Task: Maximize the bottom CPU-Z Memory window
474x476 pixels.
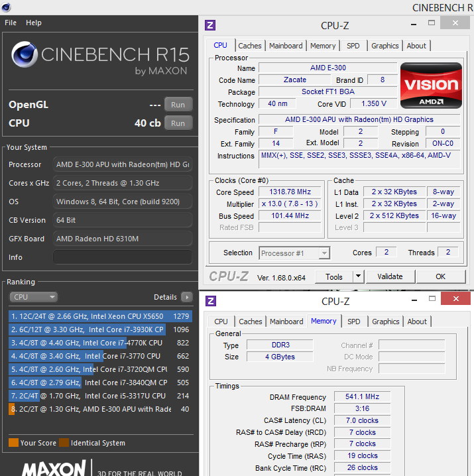Action: (x=432, y=299)
